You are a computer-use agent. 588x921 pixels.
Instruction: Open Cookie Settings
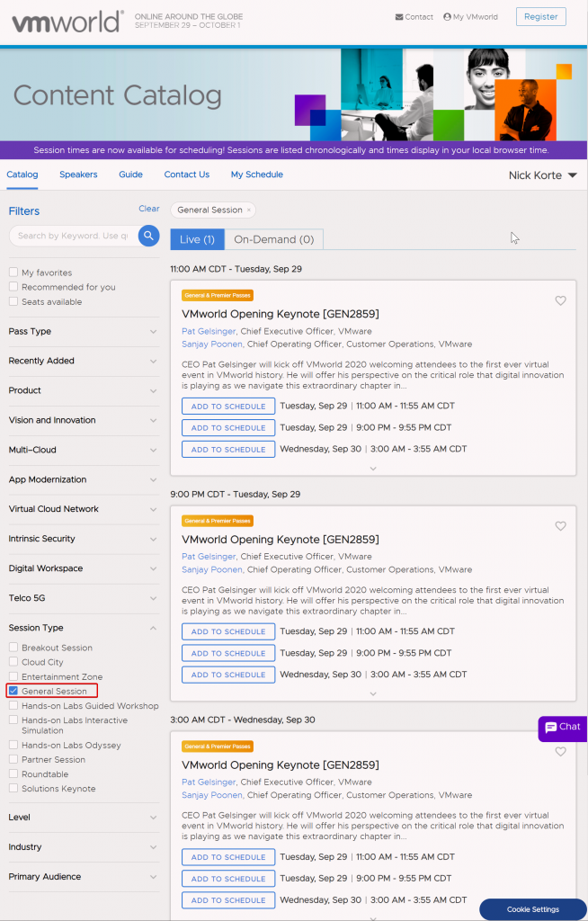click(x=533, y=909)
